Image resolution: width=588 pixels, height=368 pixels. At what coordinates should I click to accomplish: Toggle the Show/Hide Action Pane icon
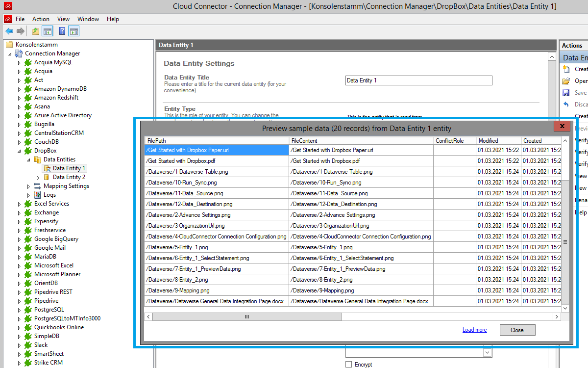(x=74, y=31)
